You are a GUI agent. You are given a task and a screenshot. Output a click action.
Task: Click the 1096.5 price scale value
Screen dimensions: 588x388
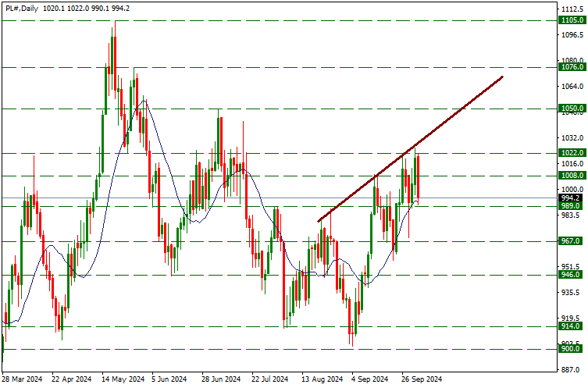click(x=572, y=35)
